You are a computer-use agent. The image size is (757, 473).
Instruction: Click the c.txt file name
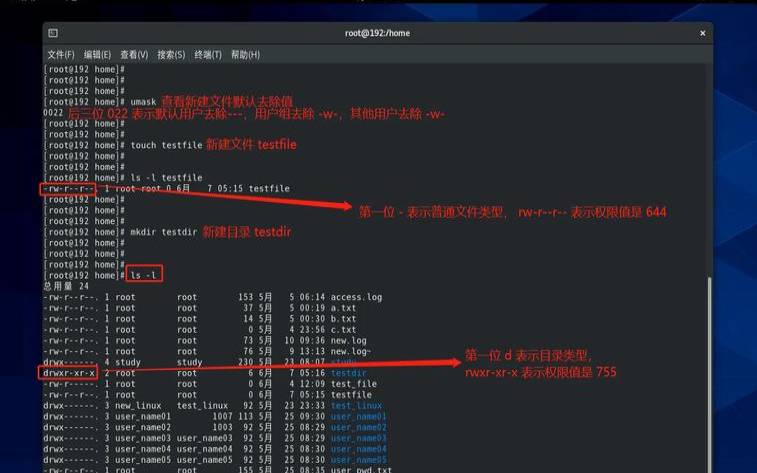pos(343,330)
